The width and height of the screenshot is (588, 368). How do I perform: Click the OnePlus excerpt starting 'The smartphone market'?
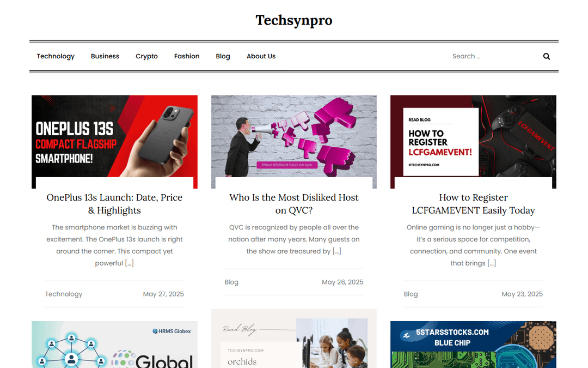(114, 245)
